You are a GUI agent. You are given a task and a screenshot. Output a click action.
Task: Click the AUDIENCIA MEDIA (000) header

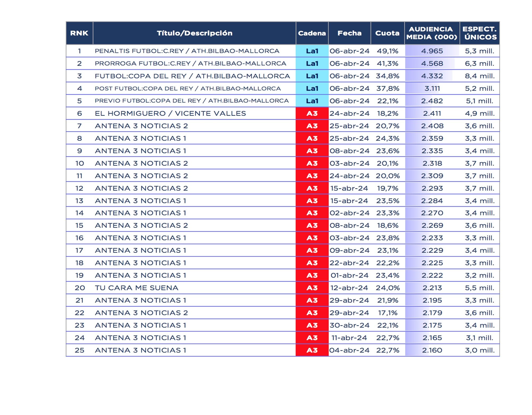click(x=431, y=33)
